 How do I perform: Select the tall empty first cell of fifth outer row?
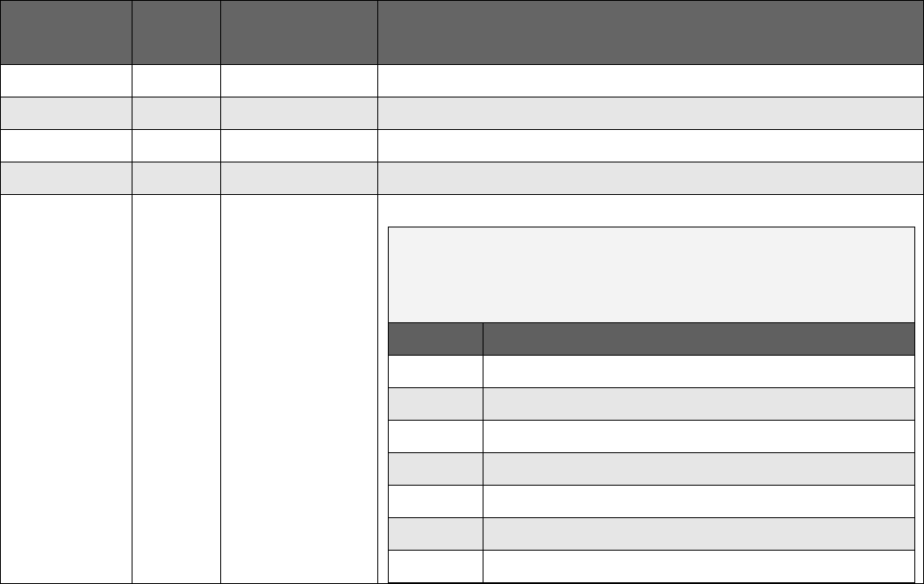66,388
